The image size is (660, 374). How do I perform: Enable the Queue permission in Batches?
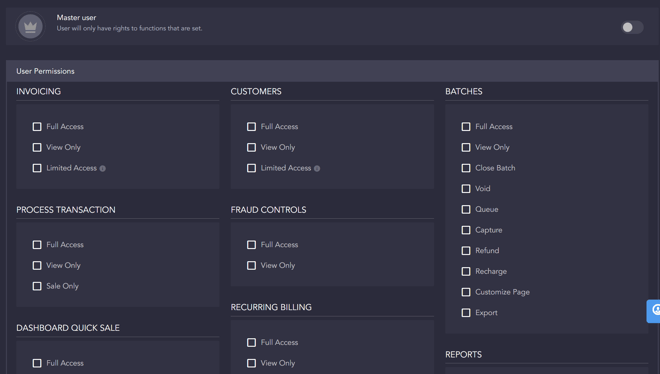tap(466, 209)
